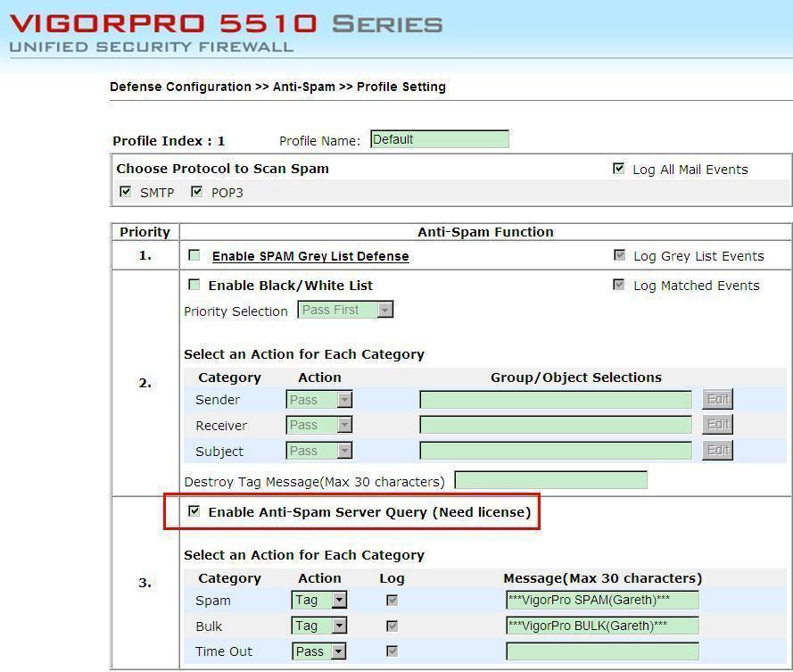Click the Edit button for Sender

[718, 399]
